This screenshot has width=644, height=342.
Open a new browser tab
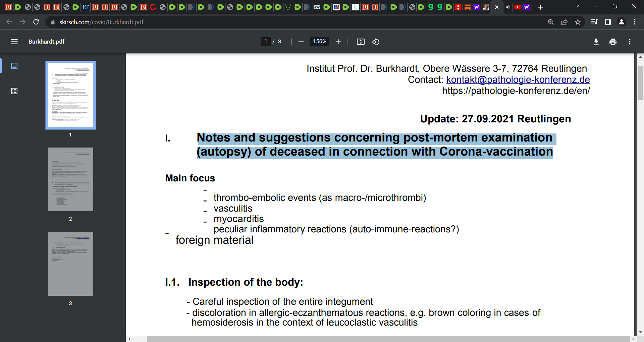tap(540, 7)
